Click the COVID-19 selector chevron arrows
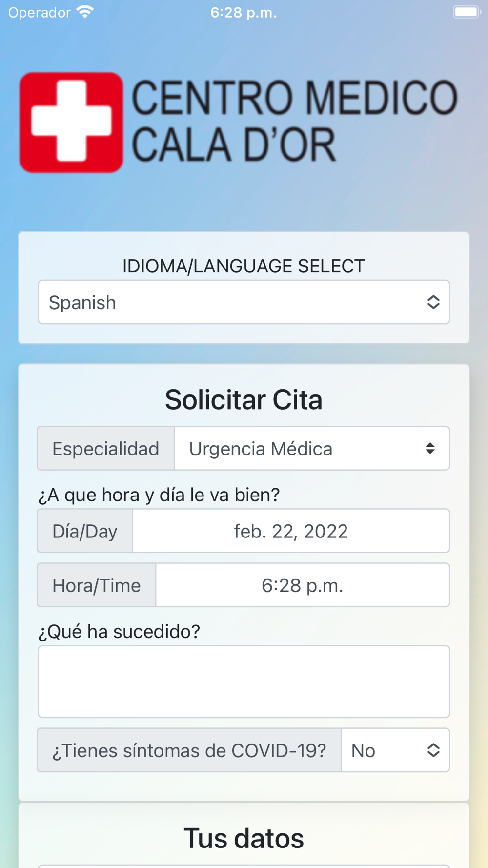 (433, 750)
